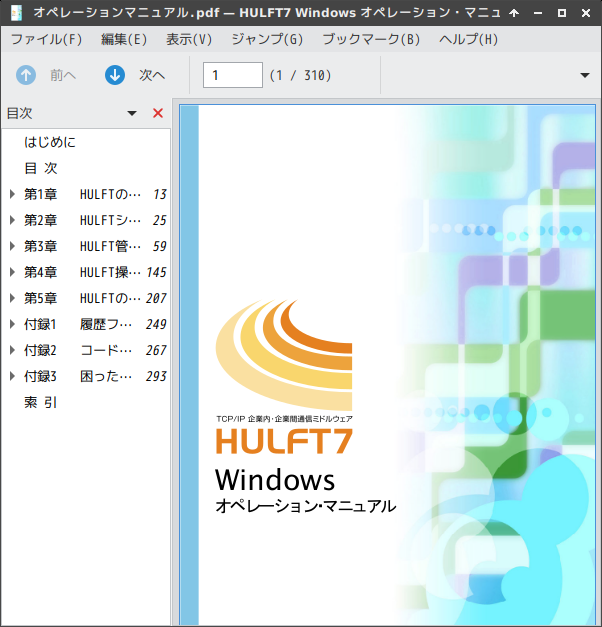
Task: Open the 目次 sidebar panel dropdown arrow
Action: tap(132, 114)
